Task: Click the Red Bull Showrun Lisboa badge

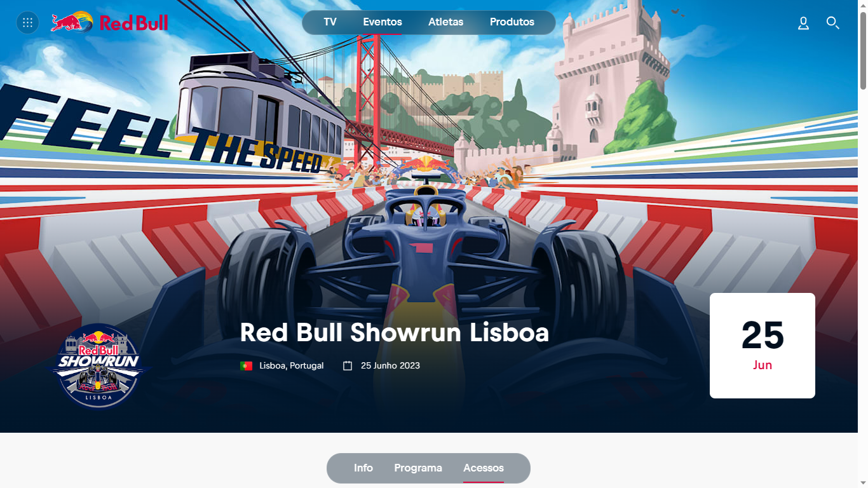Action: [99, 365]
